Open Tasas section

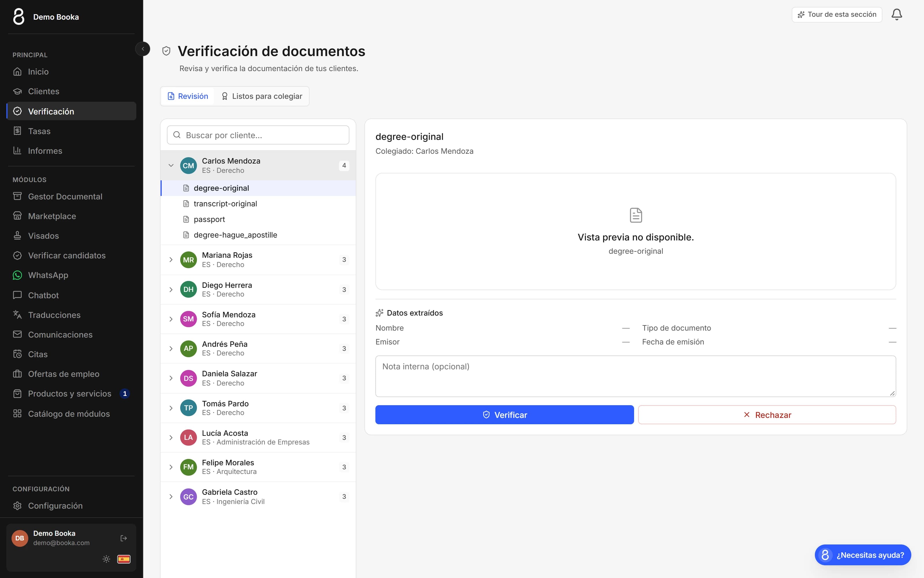coord(71,131)
